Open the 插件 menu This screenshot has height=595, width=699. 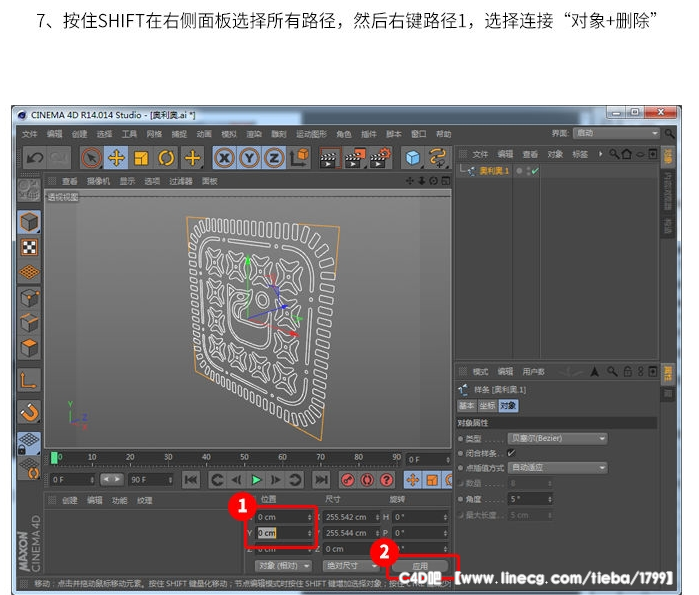(x=369, y=134)
